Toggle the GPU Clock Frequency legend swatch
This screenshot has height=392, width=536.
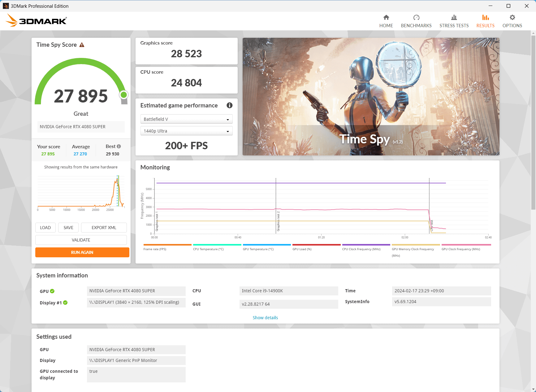pyautogui.click(x=466, y=245)
